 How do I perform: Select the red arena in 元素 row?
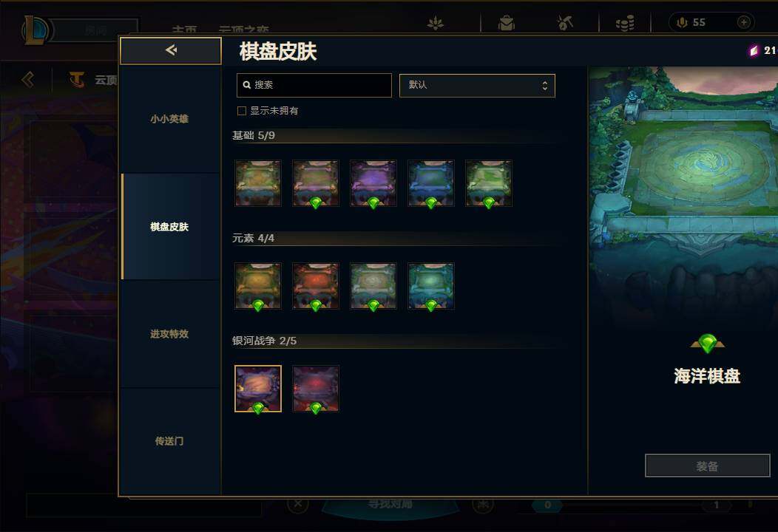point(316,286)
